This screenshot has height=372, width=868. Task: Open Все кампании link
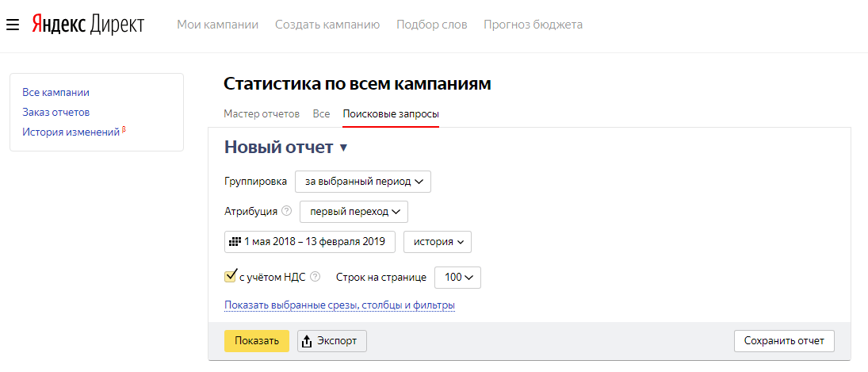[x=56, y=93]
